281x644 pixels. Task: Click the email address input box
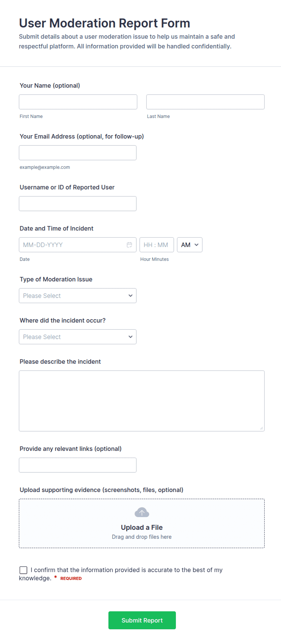pyautogui.click(x=78, y=153)
